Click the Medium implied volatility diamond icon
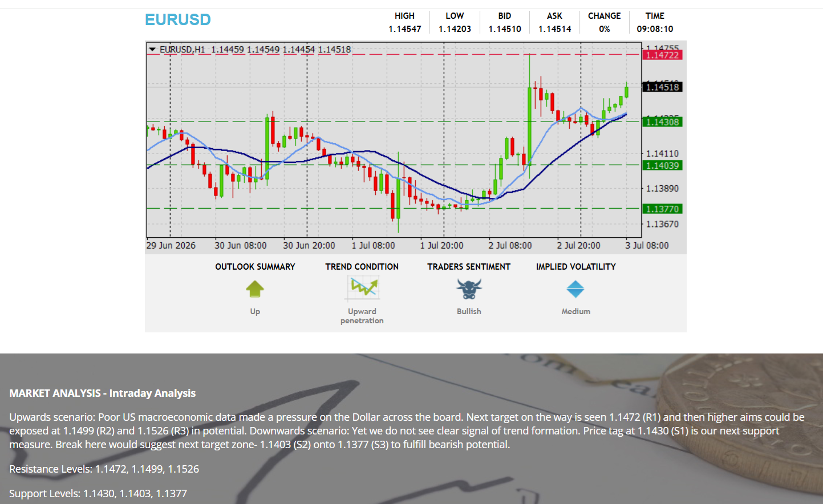The image size is (823, 504). (x=575, y=290)
